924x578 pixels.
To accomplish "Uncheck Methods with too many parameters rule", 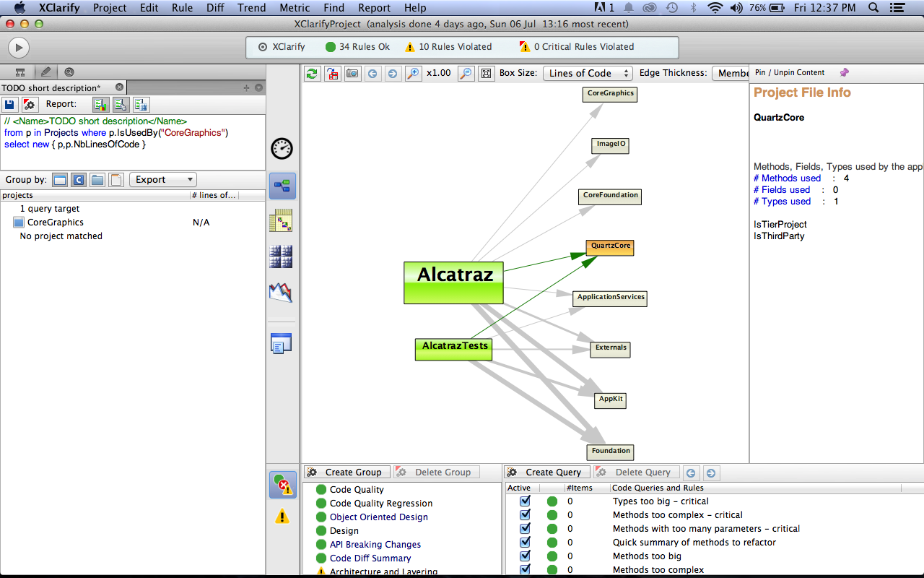I will tap(525, 528).
